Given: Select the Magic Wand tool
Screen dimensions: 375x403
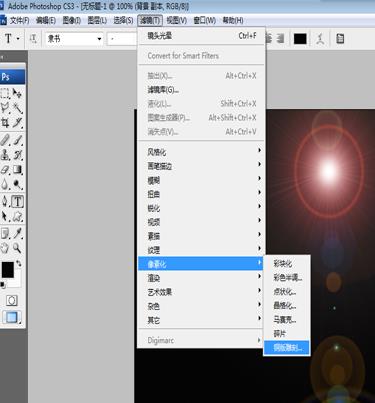Looking at the screenshot, I should coord(17,108).
